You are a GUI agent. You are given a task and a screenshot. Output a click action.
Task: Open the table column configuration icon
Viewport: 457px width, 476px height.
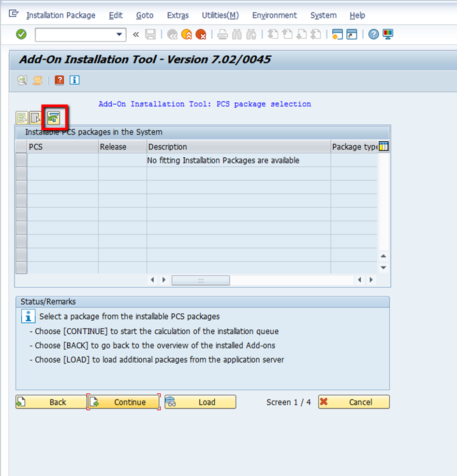[383, 147]
